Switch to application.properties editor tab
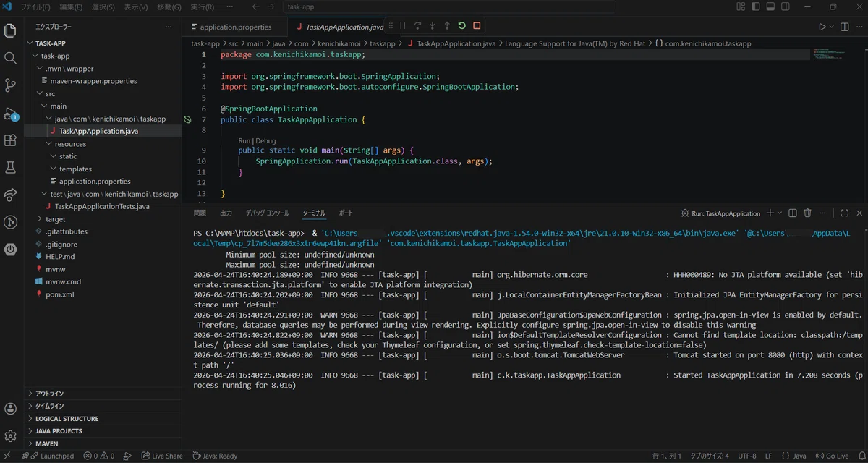The image size is (868, 463). pos(235,27)
